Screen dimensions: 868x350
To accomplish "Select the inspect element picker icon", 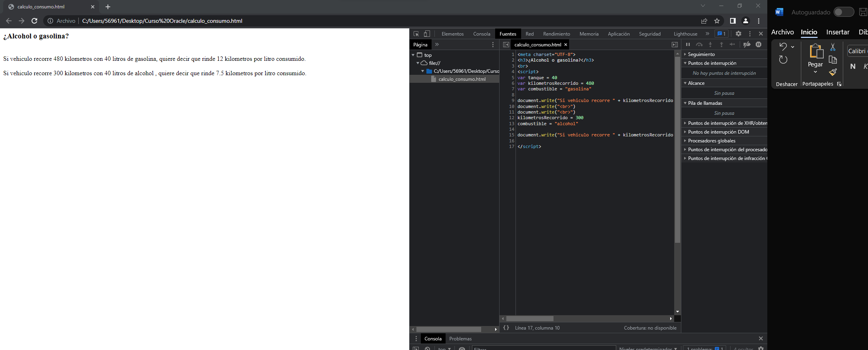I will pos(416,34).
